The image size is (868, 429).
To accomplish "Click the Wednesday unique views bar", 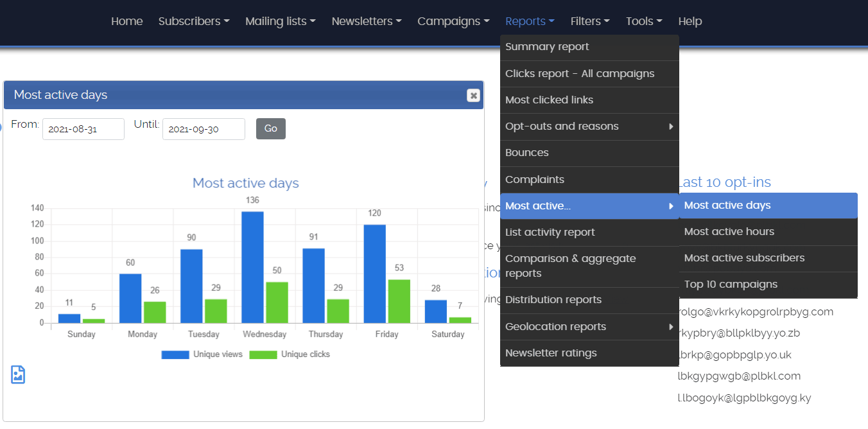I will click(x=252, y=267).
